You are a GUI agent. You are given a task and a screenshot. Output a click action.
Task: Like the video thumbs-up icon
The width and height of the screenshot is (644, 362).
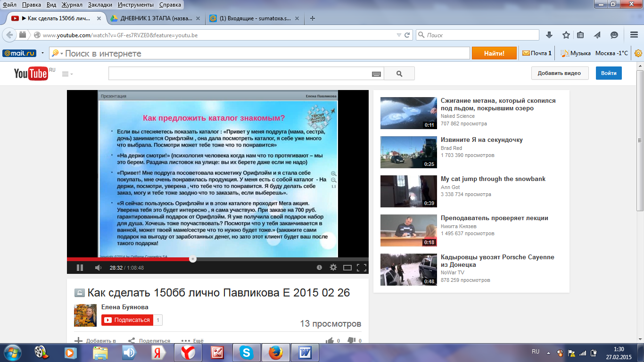330,341
